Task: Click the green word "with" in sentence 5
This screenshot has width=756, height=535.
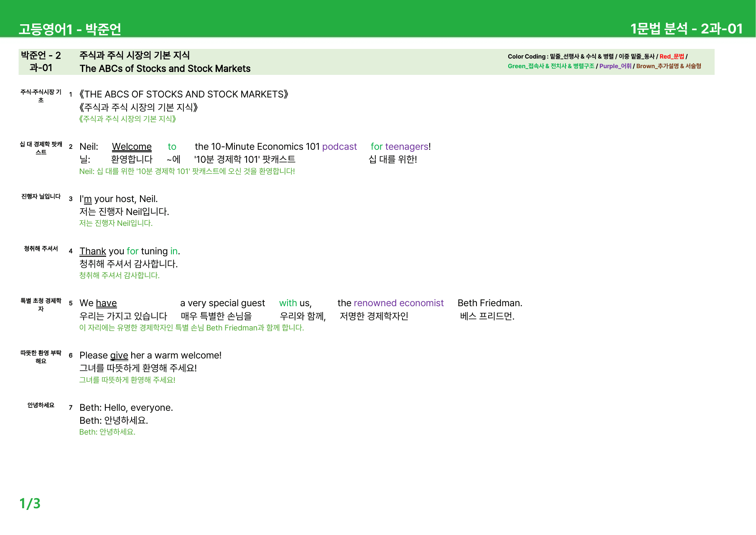Action: 288,303
